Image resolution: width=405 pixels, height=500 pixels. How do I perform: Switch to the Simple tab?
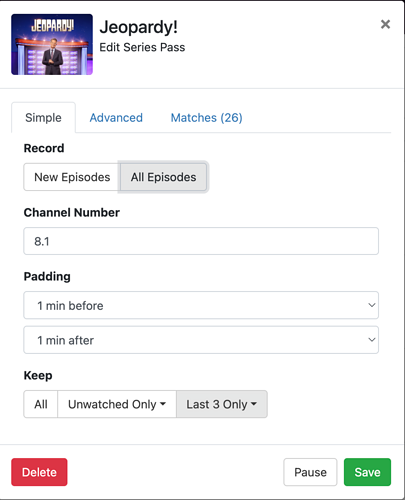pyautogui.click(x=43, y=118)
